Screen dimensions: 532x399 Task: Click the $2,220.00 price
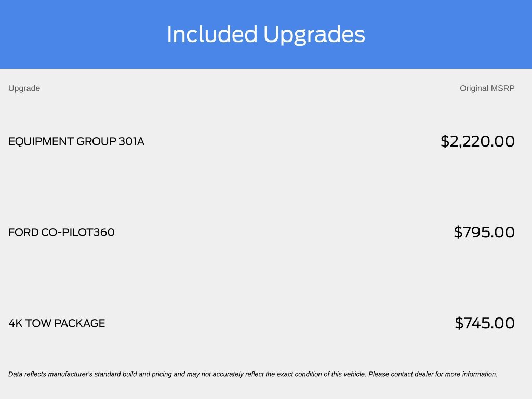[x=478, y=141]
